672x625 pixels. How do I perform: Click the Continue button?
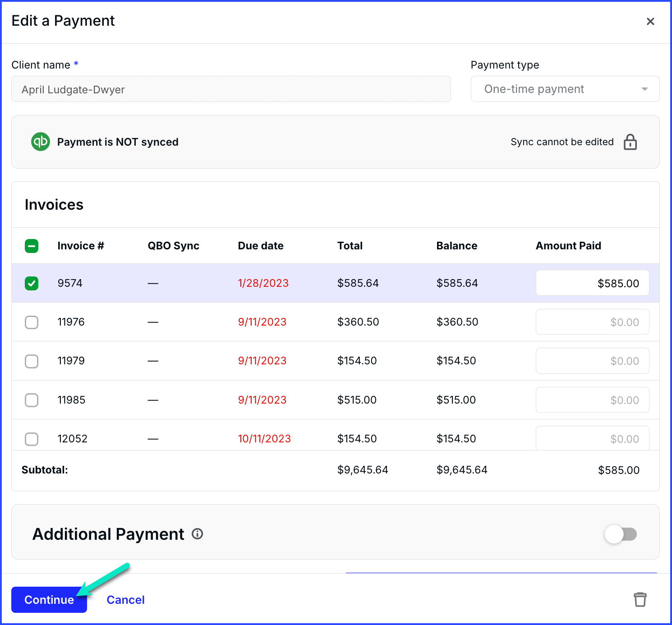[49, 600]
